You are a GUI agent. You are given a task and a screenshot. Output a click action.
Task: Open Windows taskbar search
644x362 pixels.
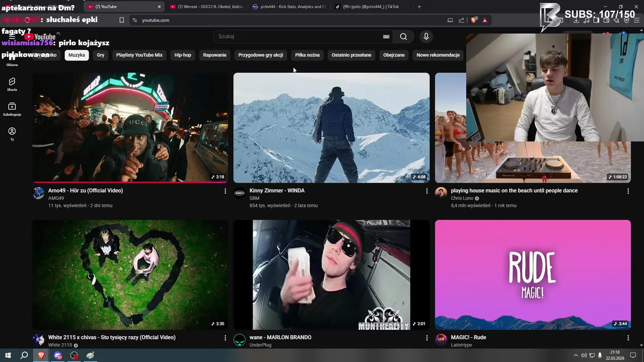click(x=24, y=355)
